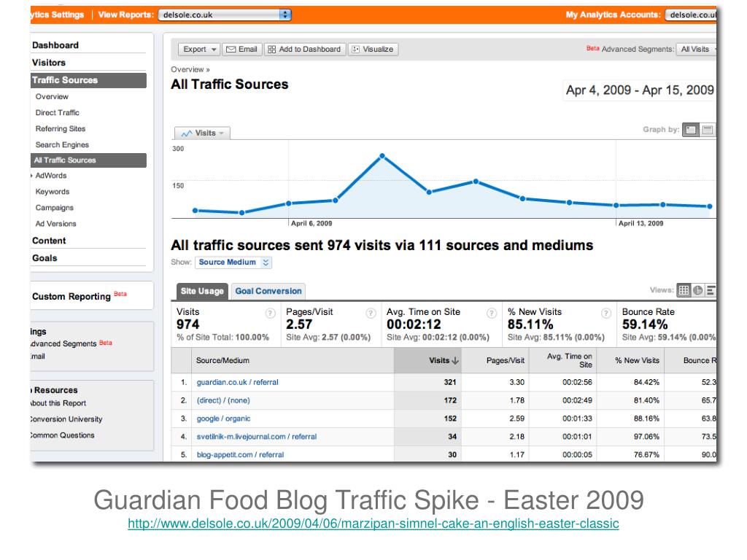The width and height of the screenshot is (747, 560).
Task: Open the Export dropdown button
Action: (x=199, y=49)
